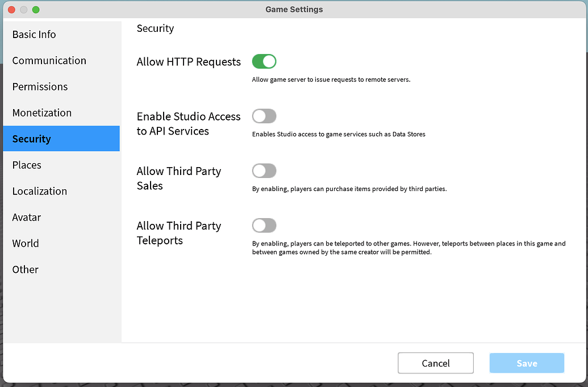This screenshot has height=387, width=588.
Task: Open the Other settings section
Action: pos(25,269)
